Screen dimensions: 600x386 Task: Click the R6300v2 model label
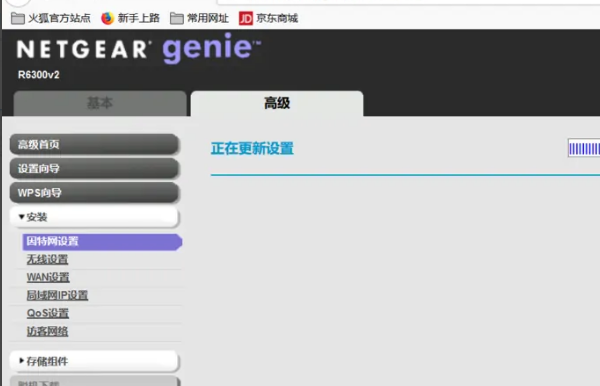pyautogui.click(x=39, y=75)
